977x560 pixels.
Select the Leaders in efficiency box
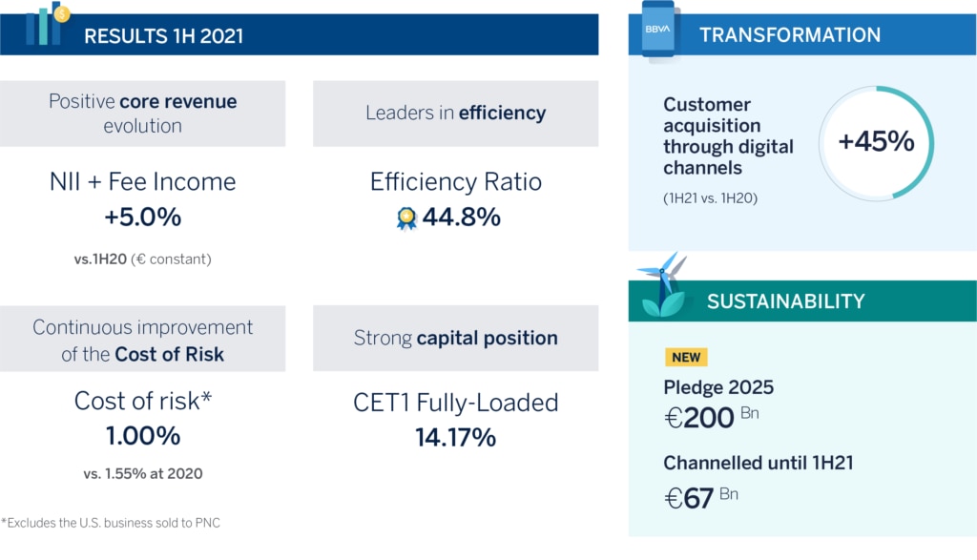click(x=455, y=114)
